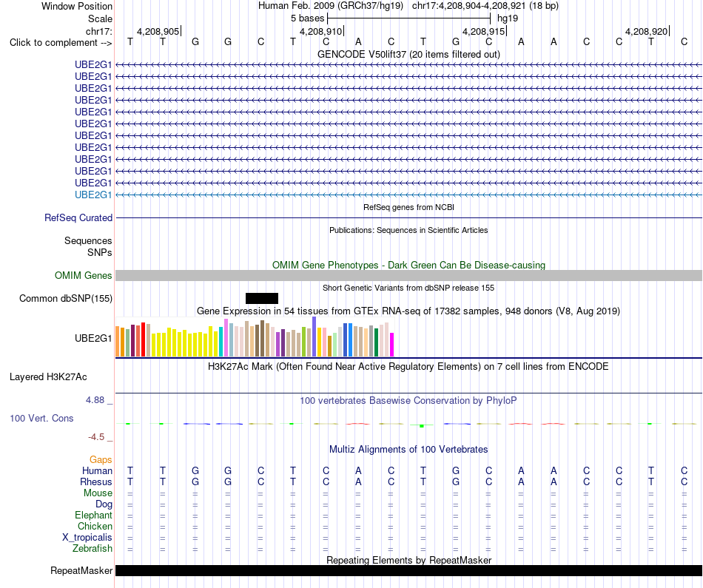Click the 'SNPs' publications track label
Image resolution: width=703 pixels, height=588 pixels.
click(x=100, y=252)
